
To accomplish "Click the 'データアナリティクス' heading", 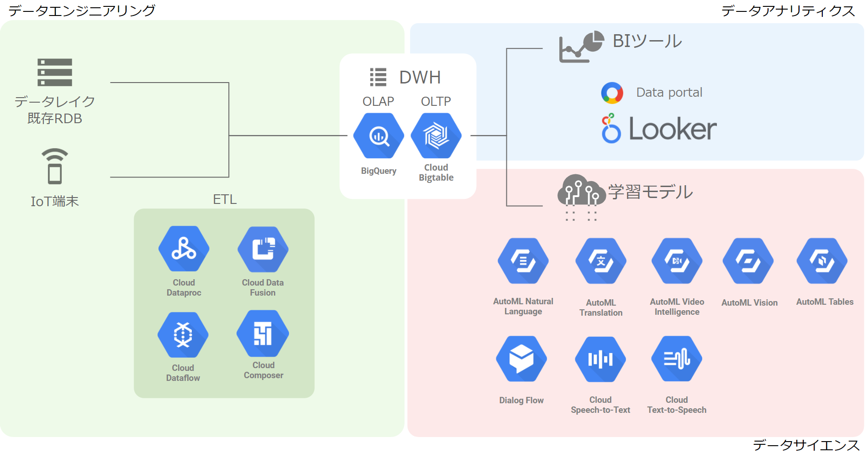I will [x=788, y=11].
